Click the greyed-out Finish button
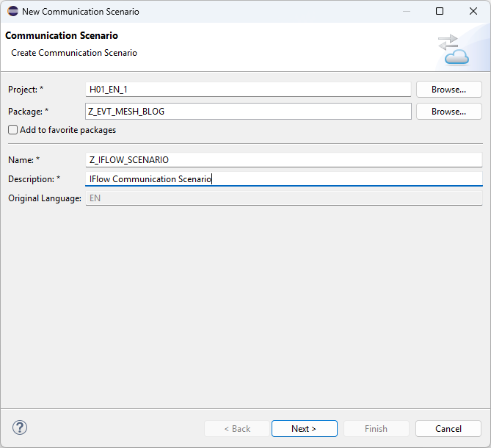Image resolution: width=491 pixels, height=448 pixels. [376, 429]
